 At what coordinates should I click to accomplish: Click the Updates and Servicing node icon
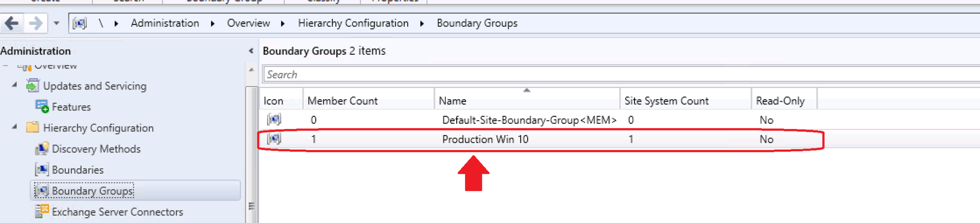(x=32, y=86)
